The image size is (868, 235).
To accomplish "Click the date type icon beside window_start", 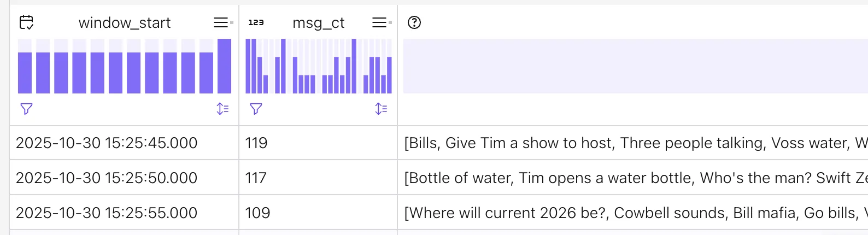I will (26, 22).
